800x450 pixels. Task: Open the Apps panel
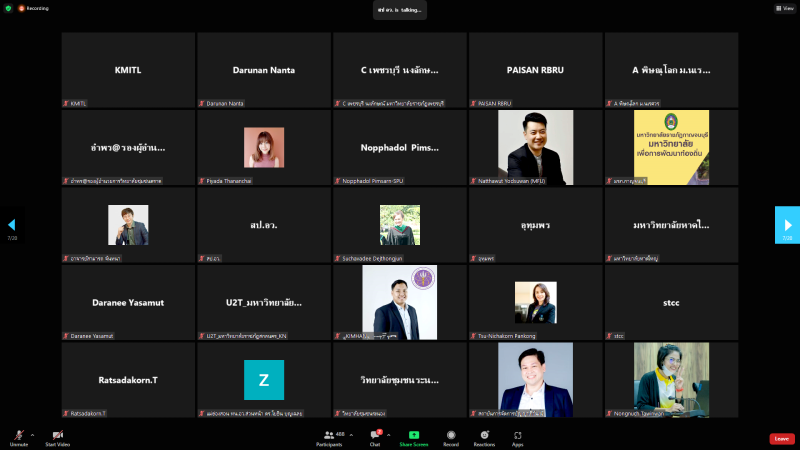point(518,437)
